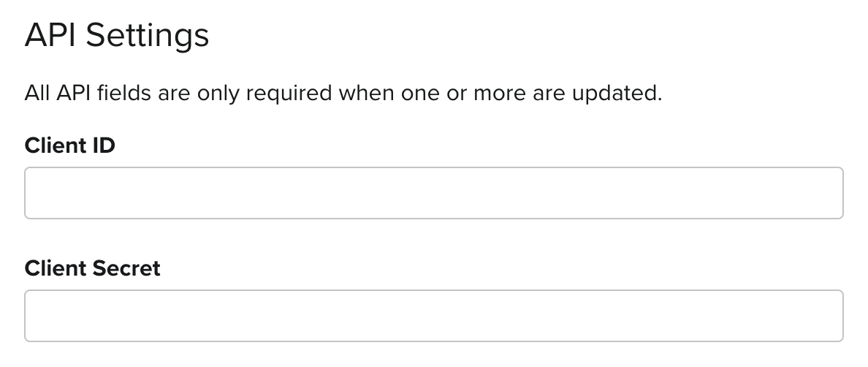Place cursor in the empty field under Client Secret
The width and height of the screenshot is (868, 367).
coord(434,316)
